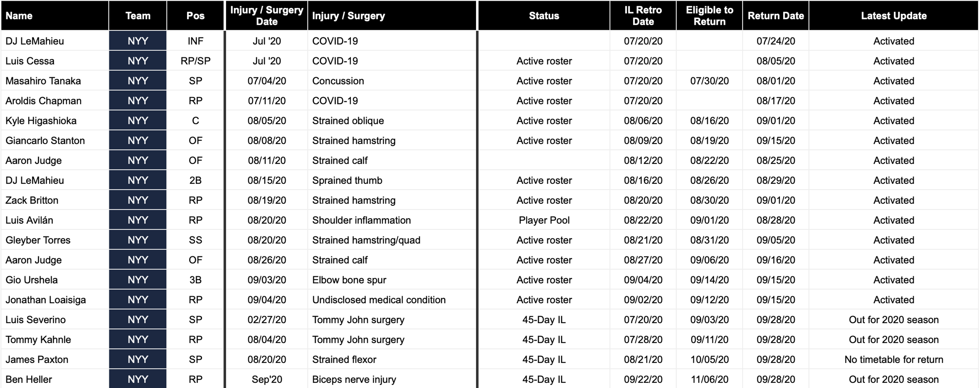Select Undisclosed medical condition cell
This screenshot has width=980, height=388.
click(392, 300)
